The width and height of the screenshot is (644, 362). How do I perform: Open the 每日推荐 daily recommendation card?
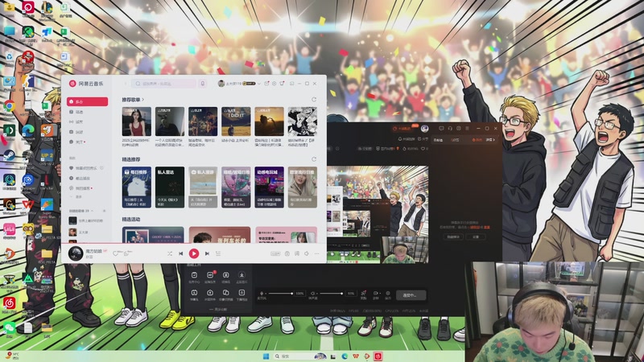click(x=136, y=187)
